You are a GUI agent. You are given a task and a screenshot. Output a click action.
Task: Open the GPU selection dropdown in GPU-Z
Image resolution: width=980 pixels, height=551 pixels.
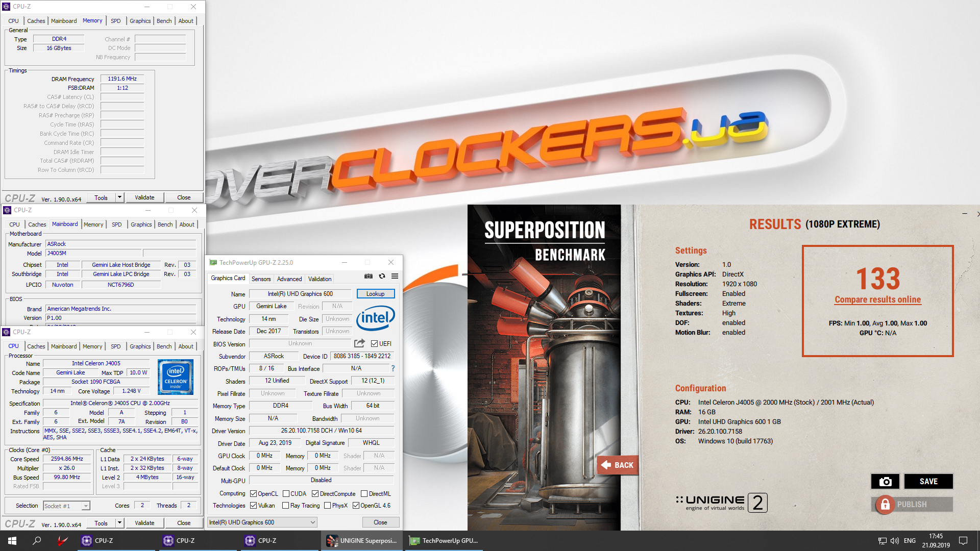tap(262, 522)
